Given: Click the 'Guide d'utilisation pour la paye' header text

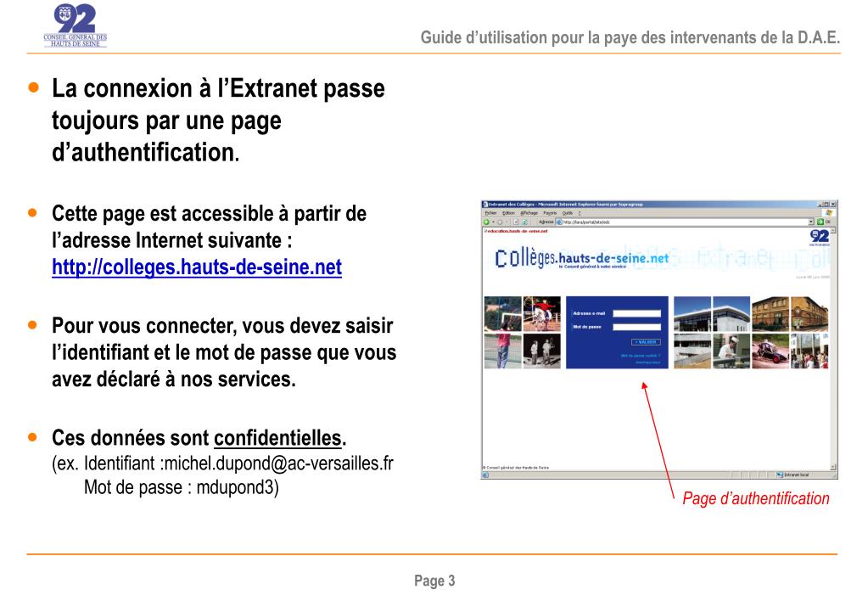Looking at the screenshot, I should click(630, 37).
